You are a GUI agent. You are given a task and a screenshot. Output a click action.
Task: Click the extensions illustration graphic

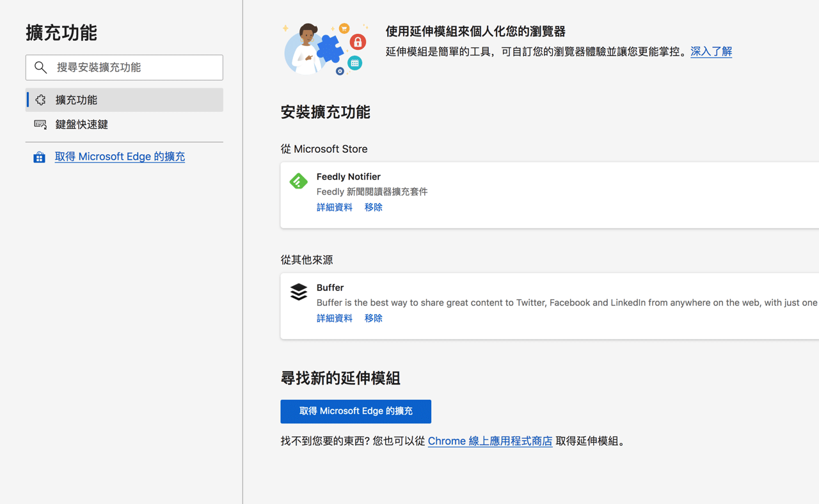point(326,49)
